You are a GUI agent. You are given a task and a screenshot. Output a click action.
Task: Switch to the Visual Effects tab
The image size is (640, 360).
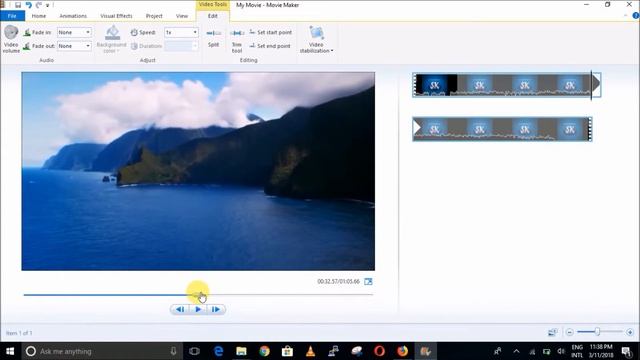pyautogui.click(x=116, y=16)
